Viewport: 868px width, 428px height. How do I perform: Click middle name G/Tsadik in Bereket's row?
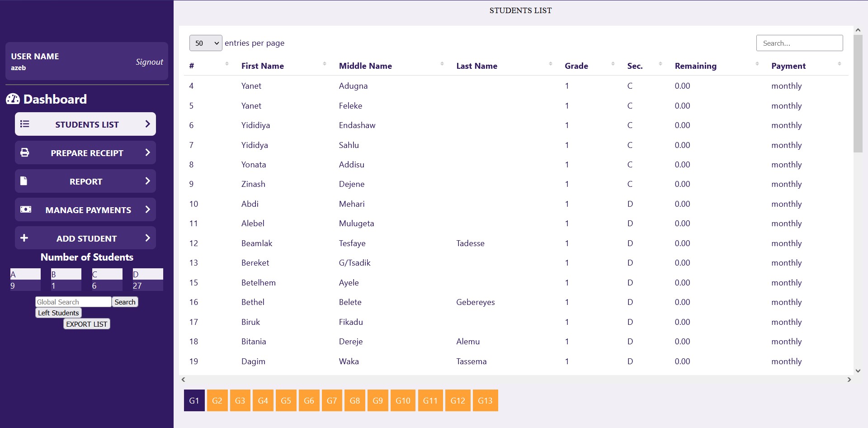(355, 263)
